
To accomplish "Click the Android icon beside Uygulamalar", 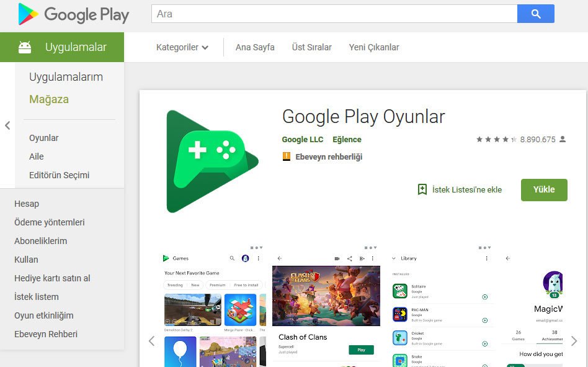I will click(x=25, y=47).
